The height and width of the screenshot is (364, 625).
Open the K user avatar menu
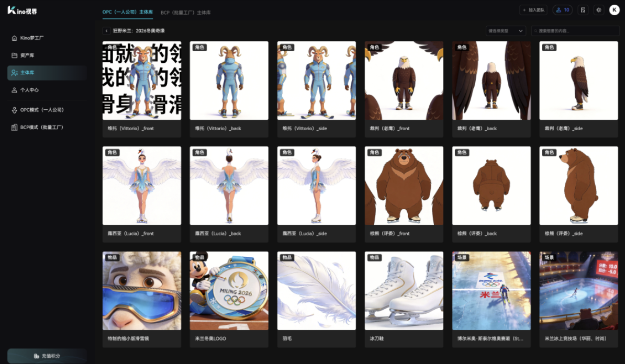pyautogui.click(x=614, y=10)
